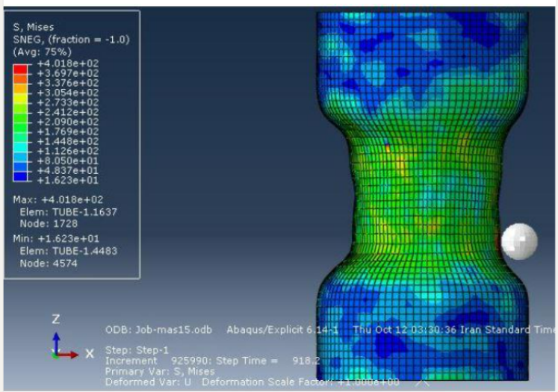Click the legend value +3.697e+02
The height and width of the screenshot is (392, 558).
pyautogui.click(x=68, y=73)
